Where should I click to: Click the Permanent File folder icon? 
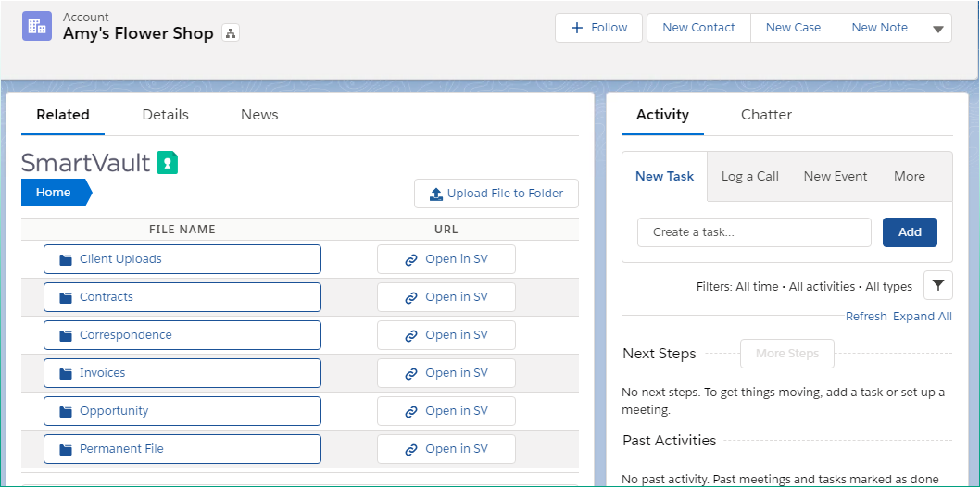point(66,450)
